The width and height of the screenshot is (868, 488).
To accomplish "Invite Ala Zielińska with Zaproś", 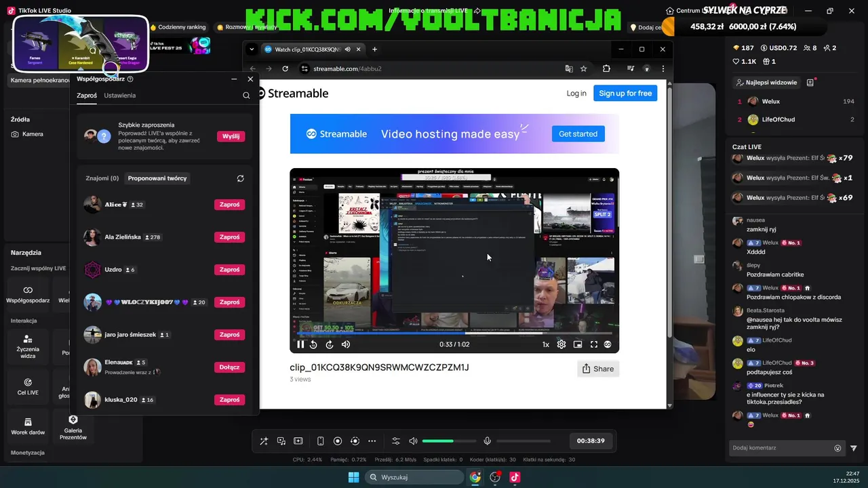I will tap(230, 237).
